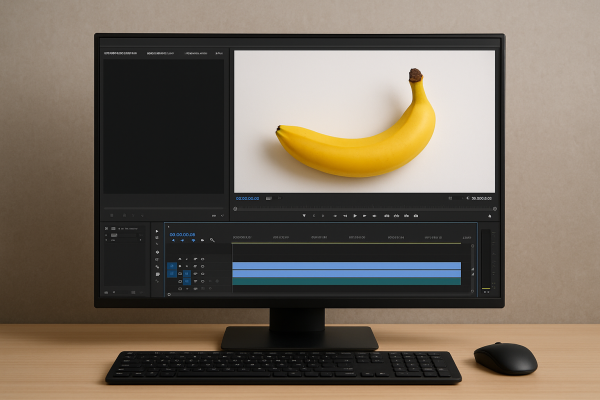Open Program monitor settings wrench icon
The image size is (600, 400).
[x=468, y=198]
